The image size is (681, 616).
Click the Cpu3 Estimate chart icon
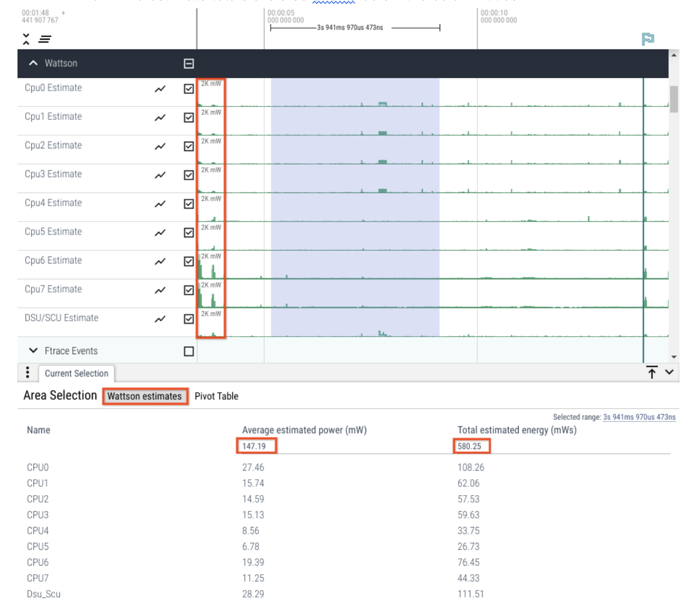pos(160,175)
